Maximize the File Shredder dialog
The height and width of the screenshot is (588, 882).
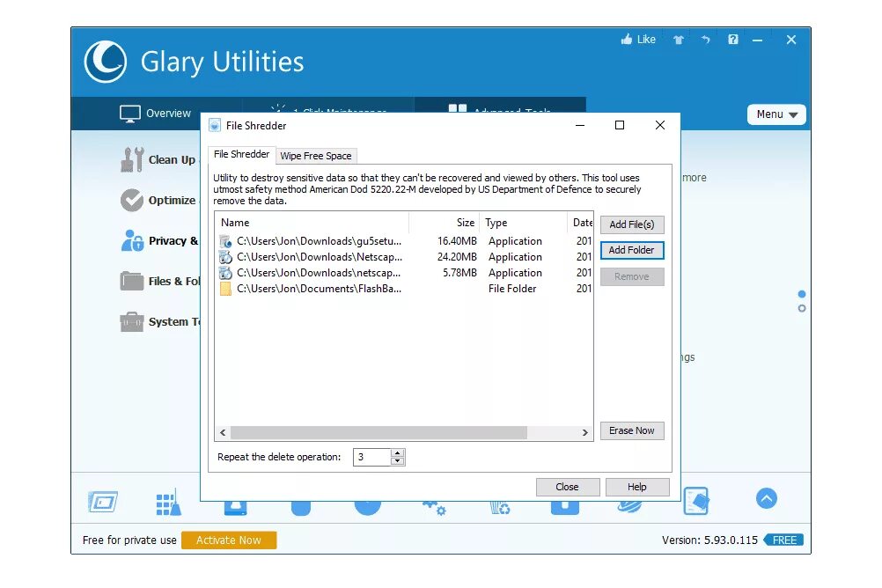coord(620,125)
